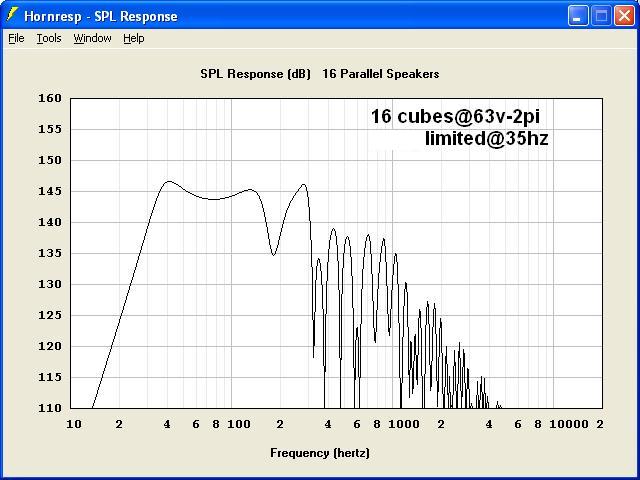640x480 pixels.
Task: Click the 110 dB y-axis label
Action: point(50,408)
